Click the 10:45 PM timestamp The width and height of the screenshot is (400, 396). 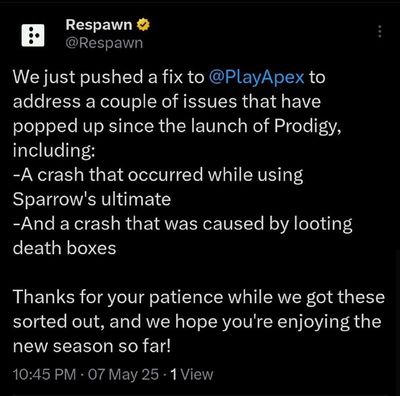[x=45, y=374]
